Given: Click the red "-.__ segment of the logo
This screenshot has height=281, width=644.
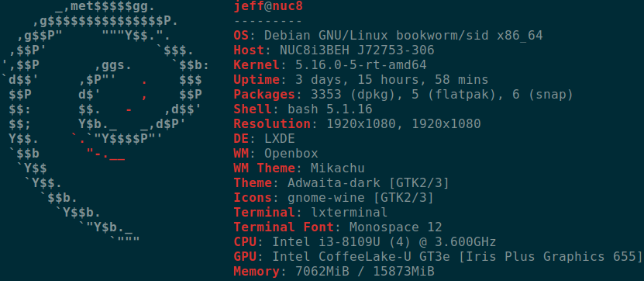Looking at the screenshot, I should [105, 154].
